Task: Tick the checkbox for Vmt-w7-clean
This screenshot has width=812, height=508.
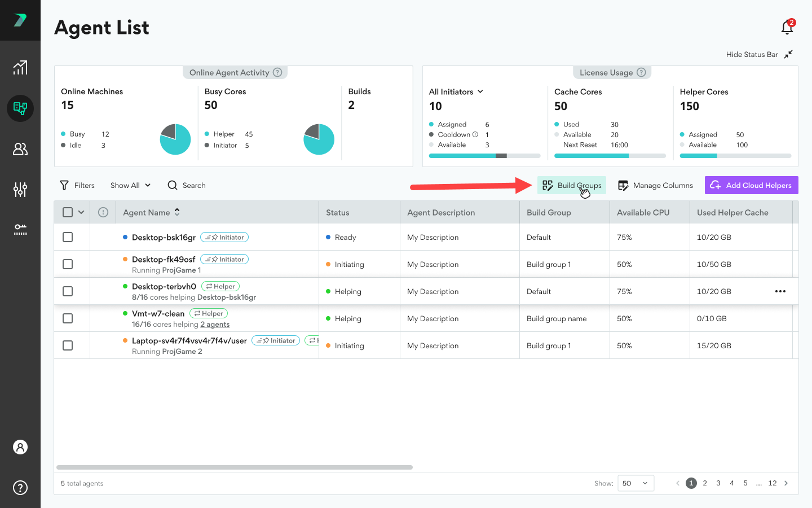Action: coord(68,318)
